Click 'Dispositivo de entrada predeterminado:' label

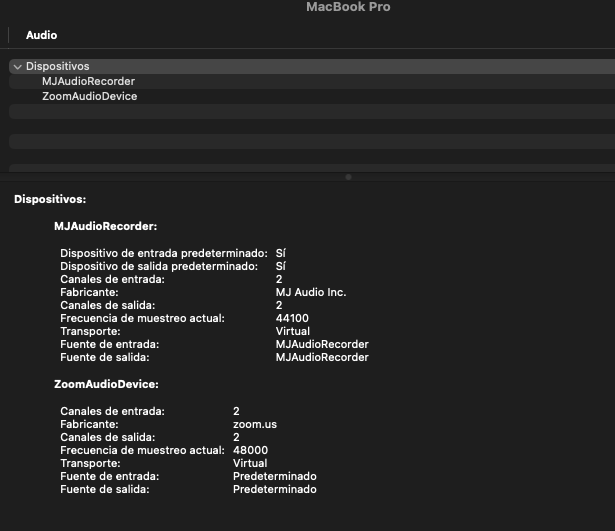pos(164,253)
